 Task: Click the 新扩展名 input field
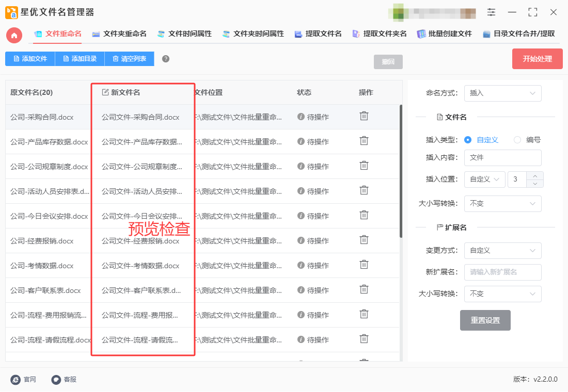click(x=503, y=272)
